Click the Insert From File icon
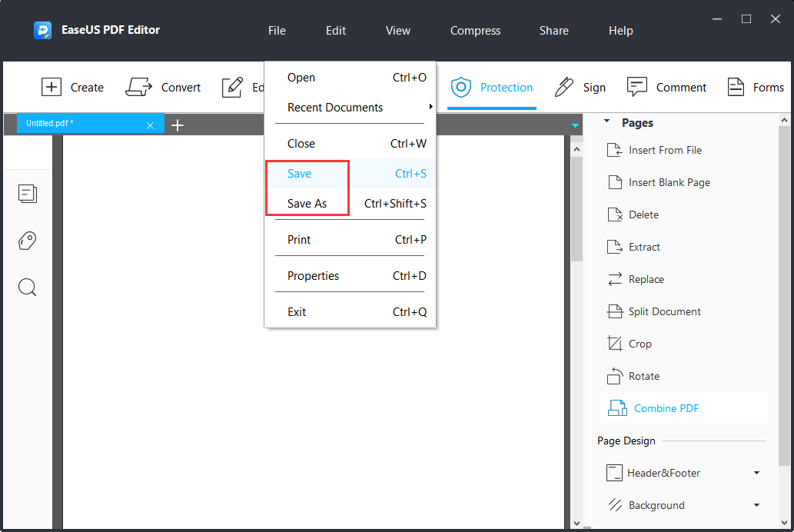The height and width of the screenshot is (532, 794). (615, 150)
